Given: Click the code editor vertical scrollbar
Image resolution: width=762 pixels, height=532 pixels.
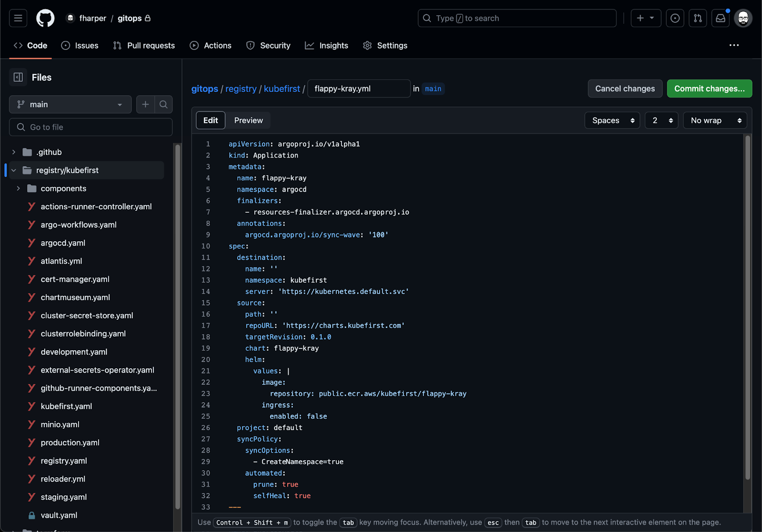Looking at the screenshot, I should [748, 307].
